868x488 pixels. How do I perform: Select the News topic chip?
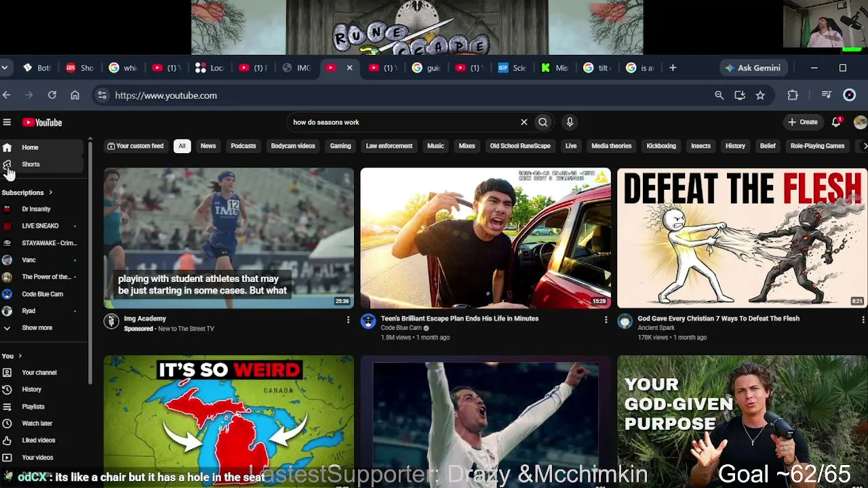point(208,146)
